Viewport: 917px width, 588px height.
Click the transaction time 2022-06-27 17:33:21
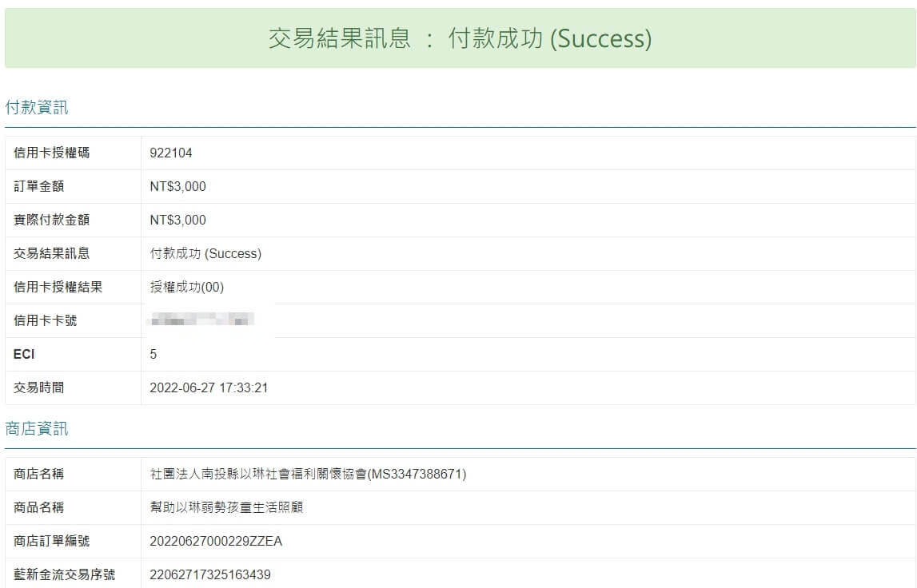(x=209, y=388)
